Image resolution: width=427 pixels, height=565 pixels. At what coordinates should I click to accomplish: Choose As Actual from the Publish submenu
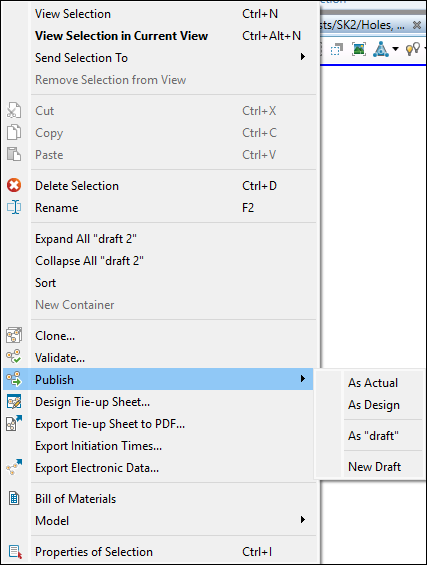tap(373, 383)
